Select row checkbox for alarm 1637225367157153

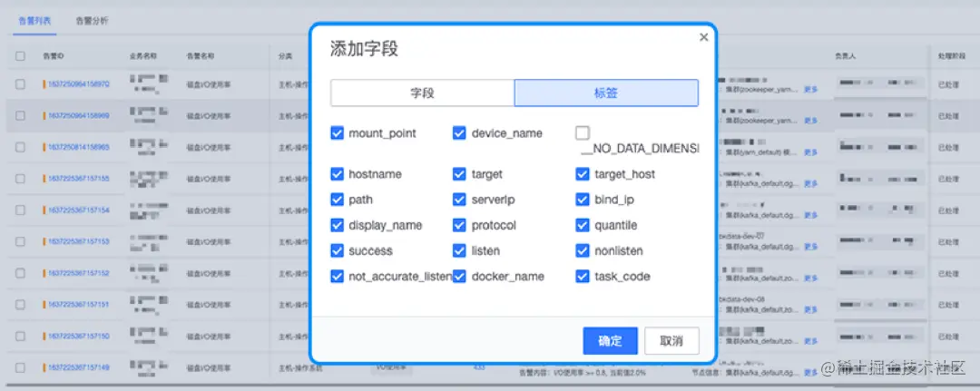21,241
